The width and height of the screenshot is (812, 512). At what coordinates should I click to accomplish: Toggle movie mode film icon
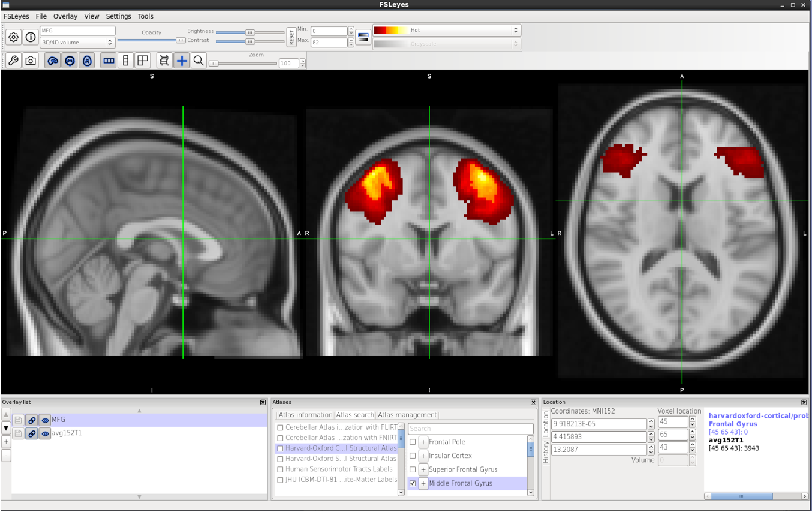coord(164,61)
